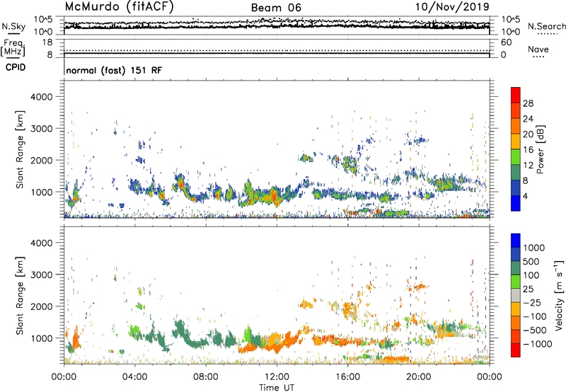
Task: Click the "Slant Range [km]" label of the velocity panel
Action: [x=20, y=296]
